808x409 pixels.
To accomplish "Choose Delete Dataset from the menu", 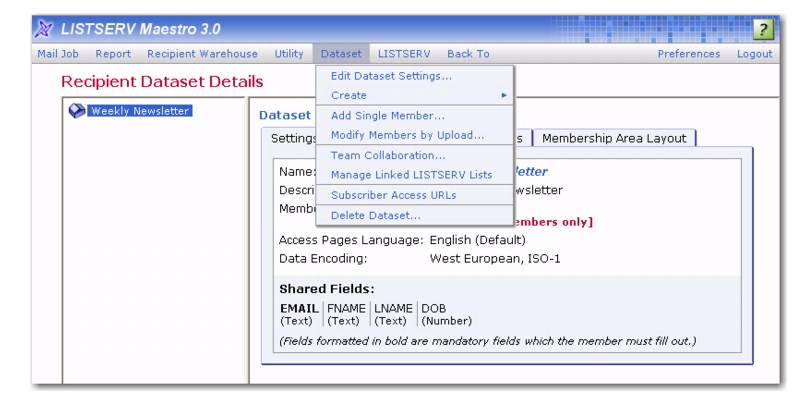I will tap(415, 215).
